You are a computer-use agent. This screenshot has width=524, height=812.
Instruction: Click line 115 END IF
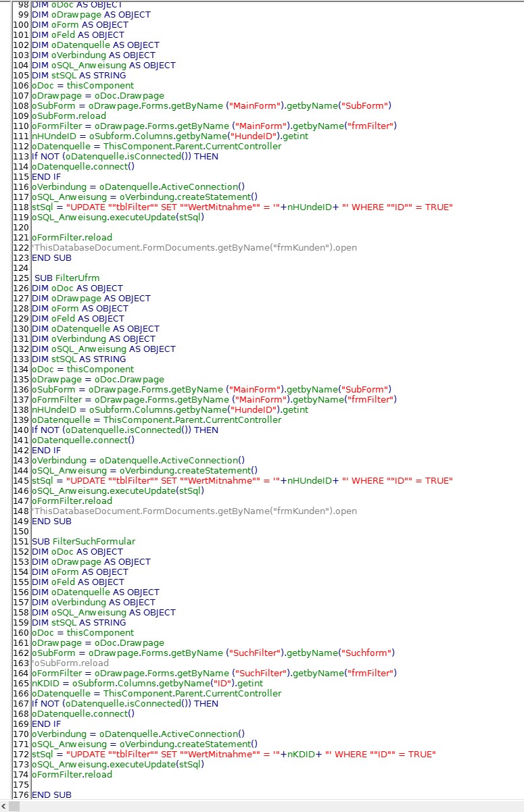[46, 177]
